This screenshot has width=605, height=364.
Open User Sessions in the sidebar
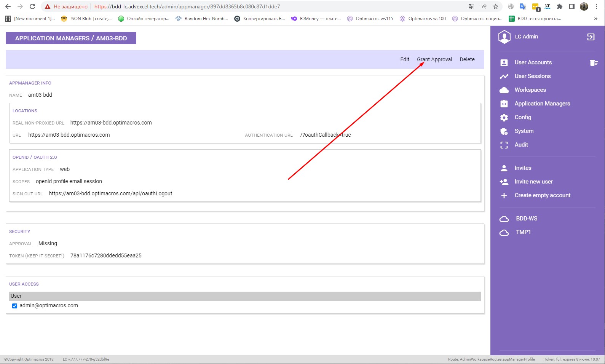tap(533, 76)
